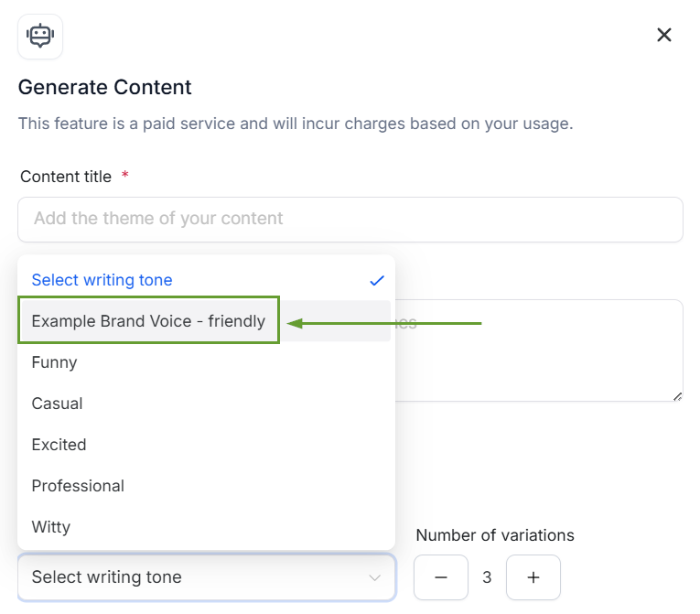Click inside the large multiline text area
The image size is (700, 614).
coord(539,350)
